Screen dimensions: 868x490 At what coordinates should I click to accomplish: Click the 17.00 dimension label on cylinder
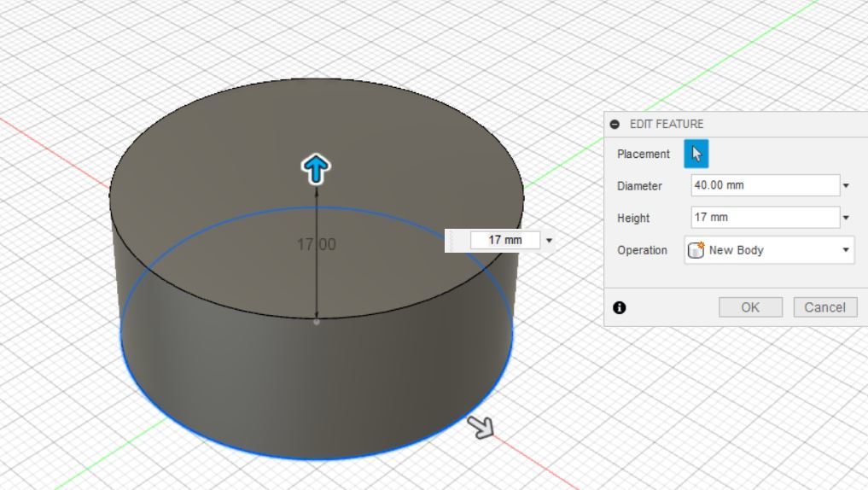[316, 244]
